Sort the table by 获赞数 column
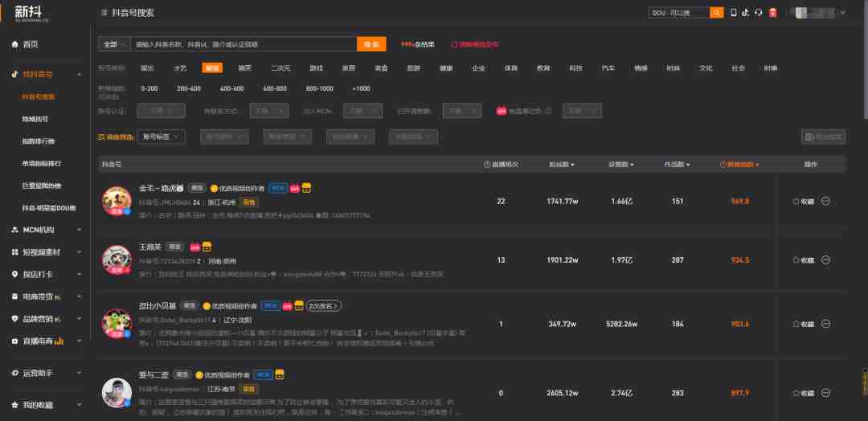This screenshot has width=868, height=421. [621, 165]
